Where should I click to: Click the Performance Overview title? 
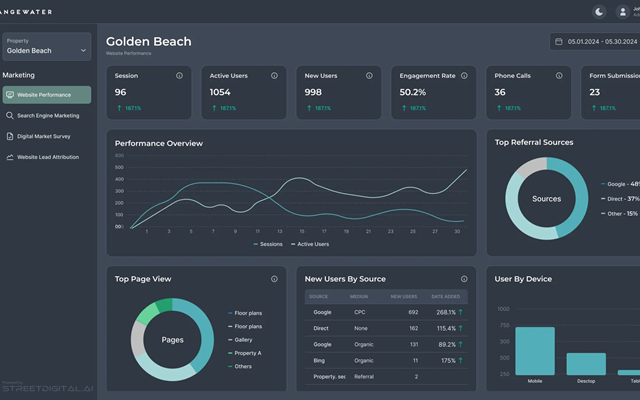[159, 143]
